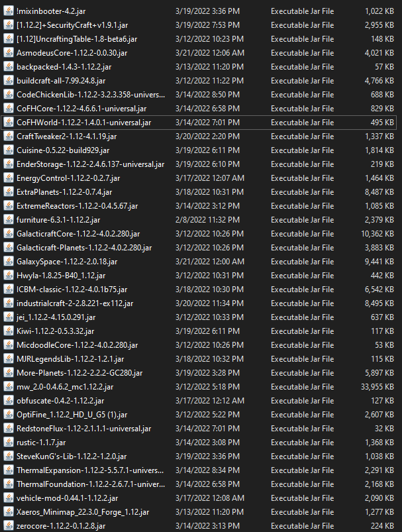The image size is (402, 532).
Task: Click the jar icon for furniture-6.3.1-1.12.2.jar
Action: [9, 219]
